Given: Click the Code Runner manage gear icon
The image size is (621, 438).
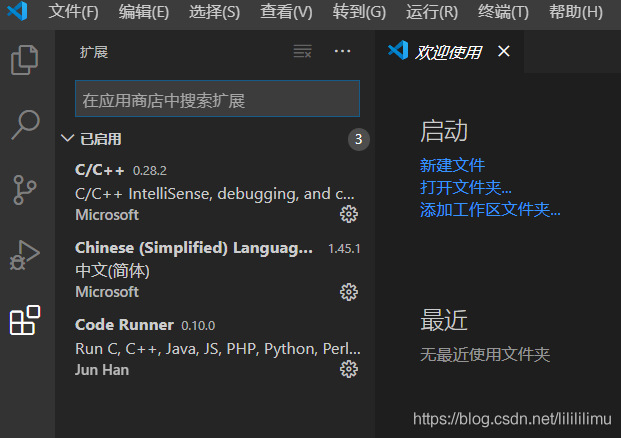Looking at the screenshot, I should (x=348, y=369).
